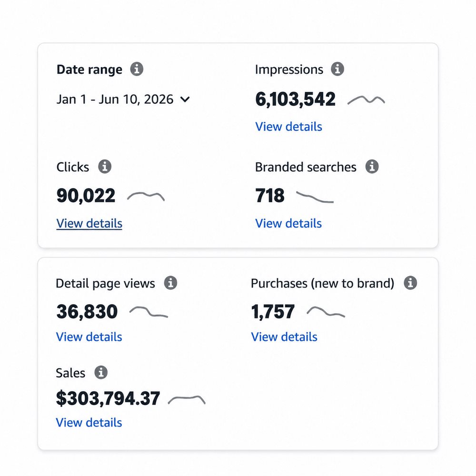Open View details under Sales
476x476 pixels.
point(89,423)
